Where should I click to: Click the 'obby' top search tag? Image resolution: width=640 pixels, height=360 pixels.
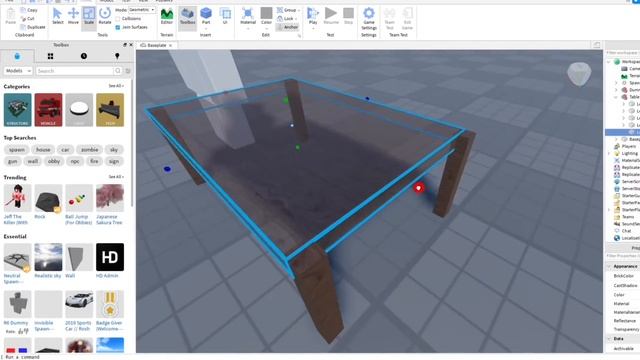54,161
